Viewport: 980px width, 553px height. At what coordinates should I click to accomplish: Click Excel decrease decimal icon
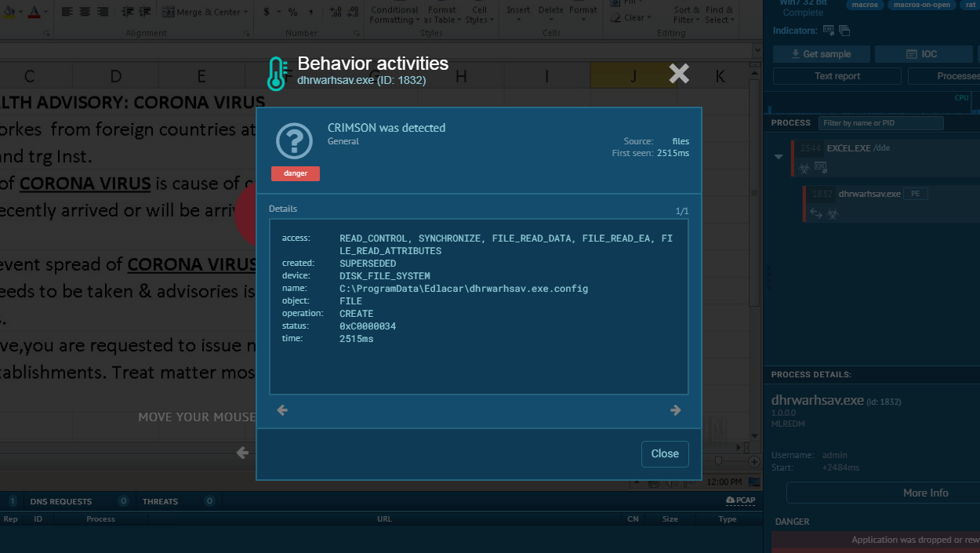pyautogui.click(x=354, y=12)
